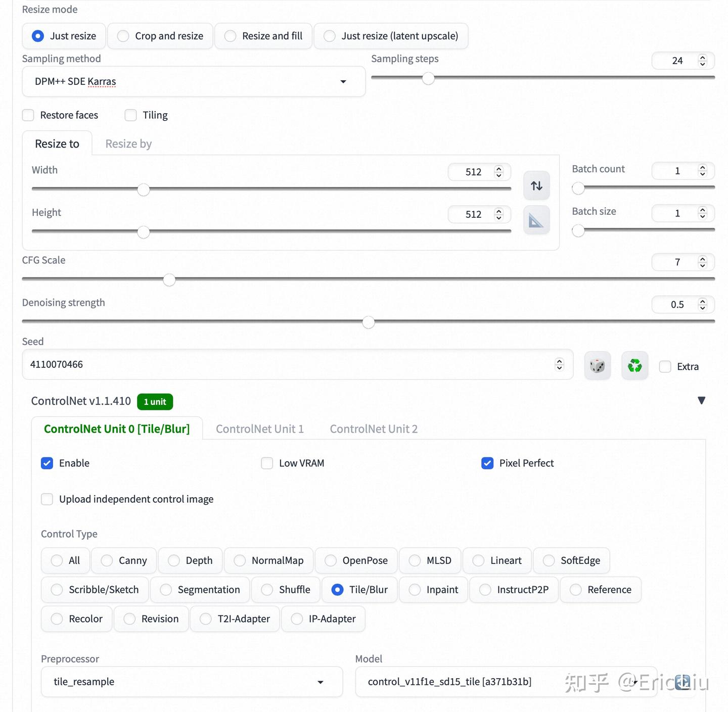Click the Denoising strength slider handle
728x712 pixels.
pos(369,322)
